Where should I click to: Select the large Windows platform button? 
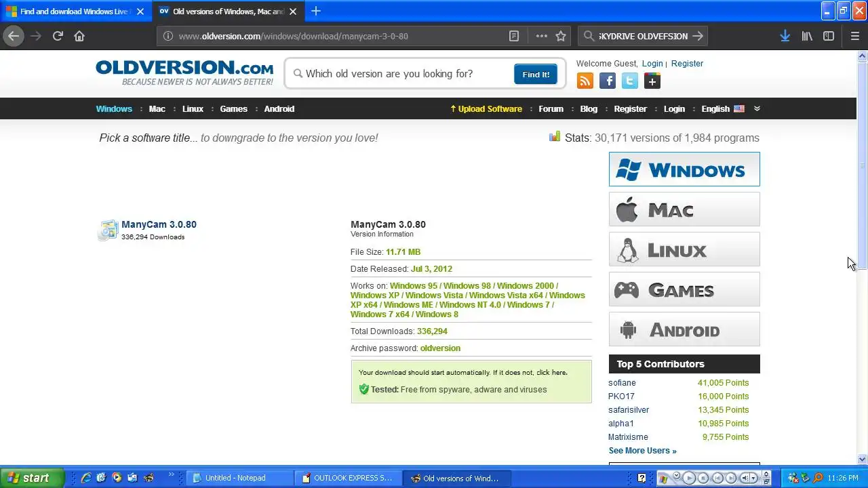(684, 169)
